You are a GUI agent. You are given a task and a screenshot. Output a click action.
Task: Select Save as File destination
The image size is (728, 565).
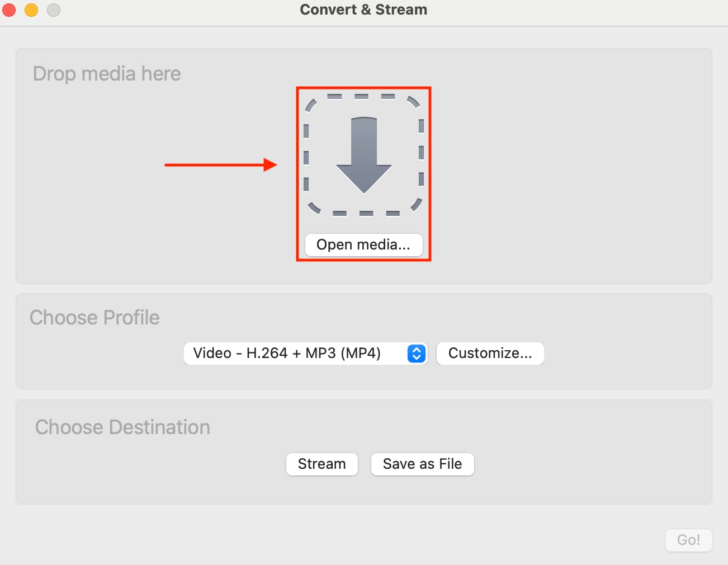[422, 464]
